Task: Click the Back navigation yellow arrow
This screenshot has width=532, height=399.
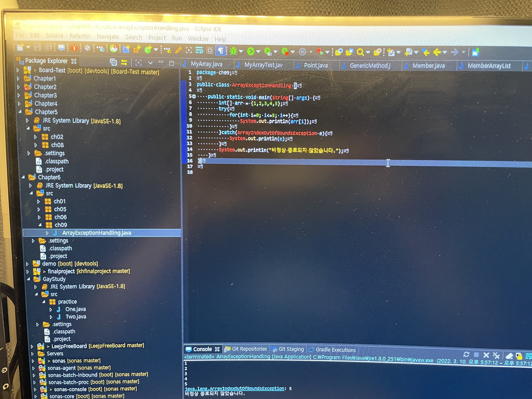Action: (436, 52)
